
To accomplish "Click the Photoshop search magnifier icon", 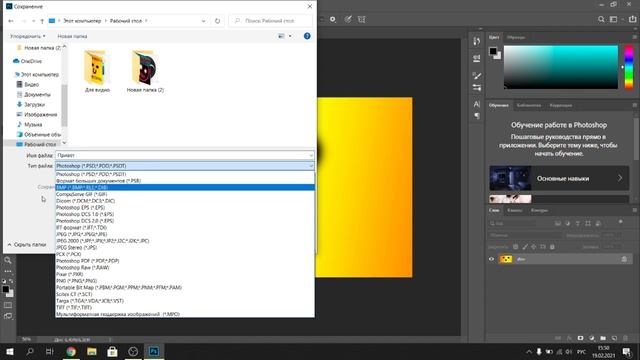I will [x=601, y=19].
